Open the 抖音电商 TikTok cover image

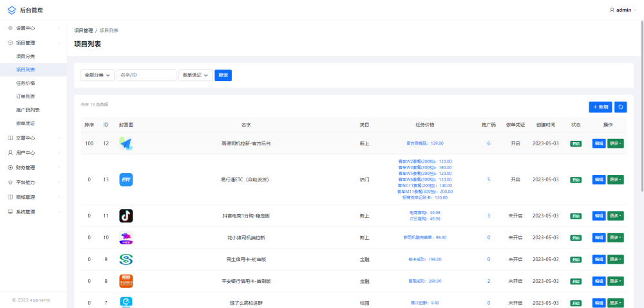126,216
